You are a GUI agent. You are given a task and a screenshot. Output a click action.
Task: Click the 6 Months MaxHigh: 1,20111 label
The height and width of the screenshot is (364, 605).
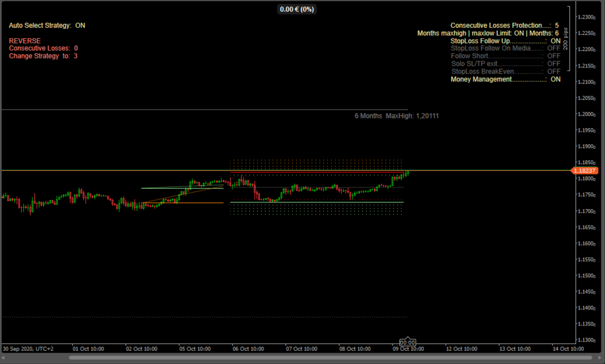397,116
